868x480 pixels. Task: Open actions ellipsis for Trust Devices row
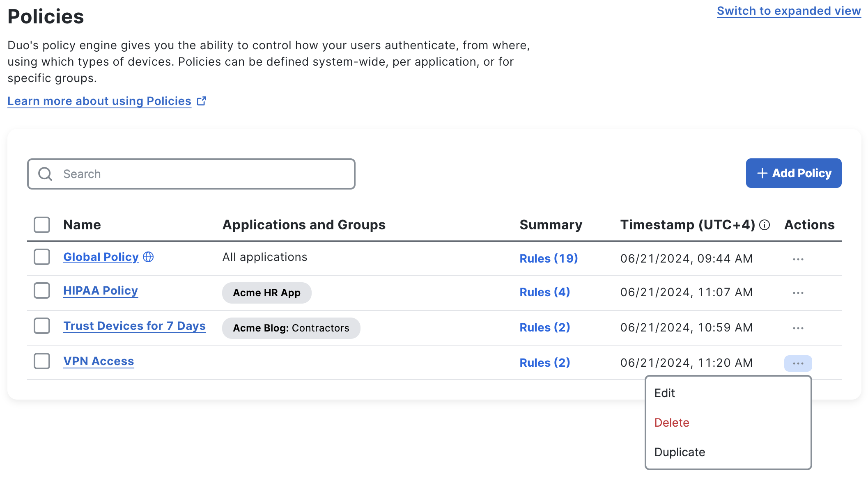[798, 328]
